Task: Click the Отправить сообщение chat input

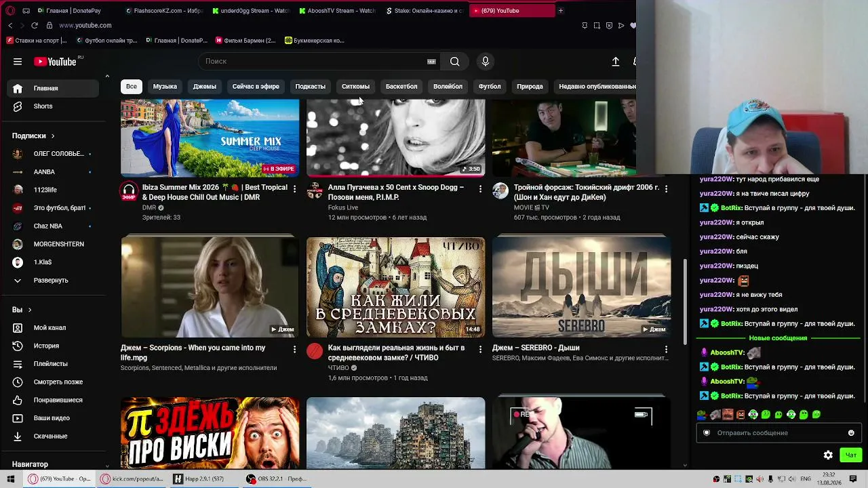Action: pyautogui.click(x=779, y=433)
